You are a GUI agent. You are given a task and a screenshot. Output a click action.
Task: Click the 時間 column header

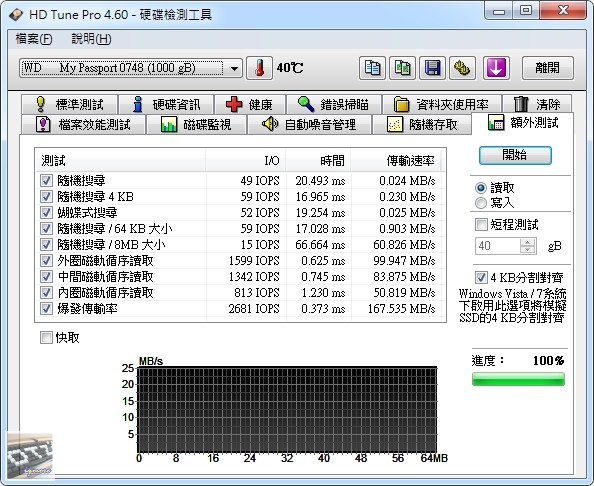tap(318, 161)
